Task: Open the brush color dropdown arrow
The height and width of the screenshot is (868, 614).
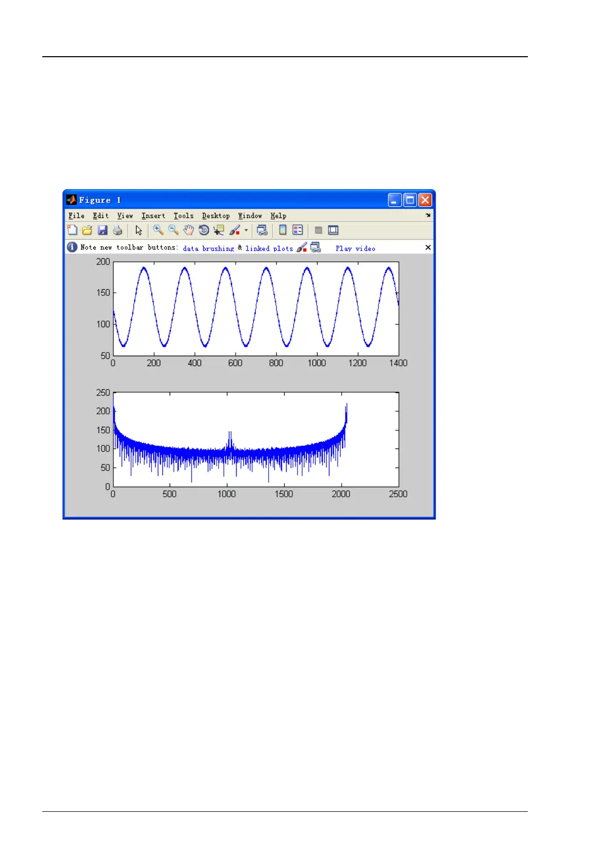Action: coord(246,230)
